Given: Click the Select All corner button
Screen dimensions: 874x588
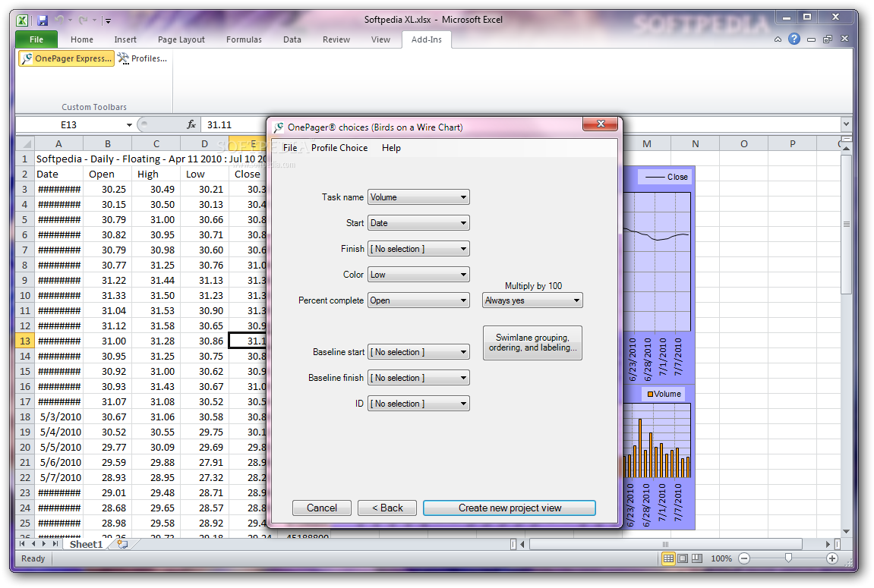Looking at the screenshot, I should click(25, 143).
